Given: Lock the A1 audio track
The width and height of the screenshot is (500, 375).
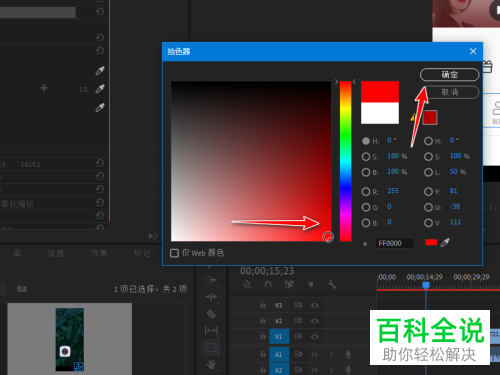Looking at the screenshot, I should tap(263, 354).
